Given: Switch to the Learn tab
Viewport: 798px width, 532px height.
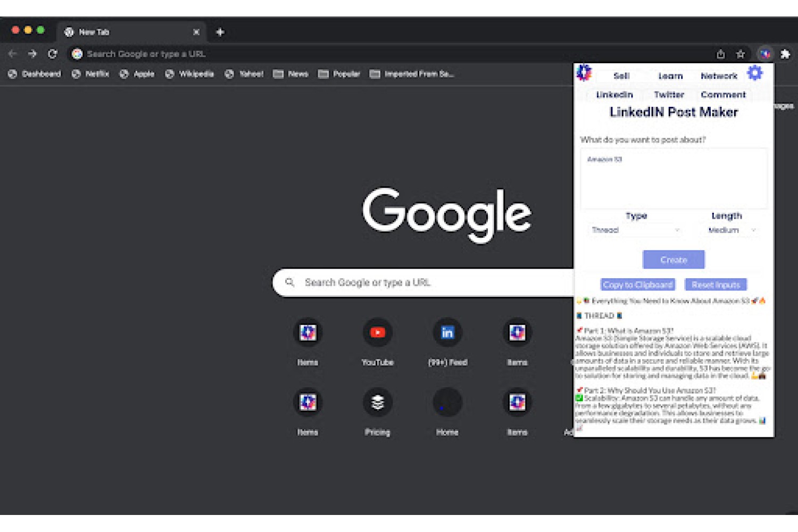Looking at the screenshot, I should point(670,76).
